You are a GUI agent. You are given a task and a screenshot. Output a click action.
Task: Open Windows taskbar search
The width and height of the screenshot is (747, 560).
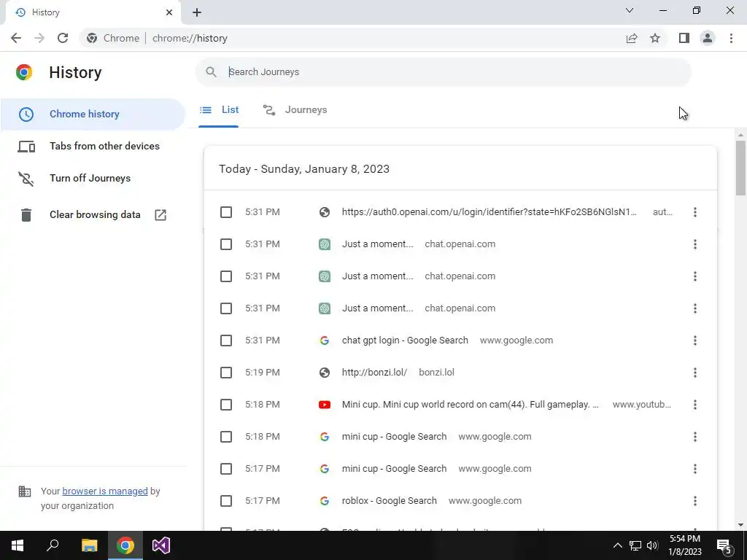point(53,545)
